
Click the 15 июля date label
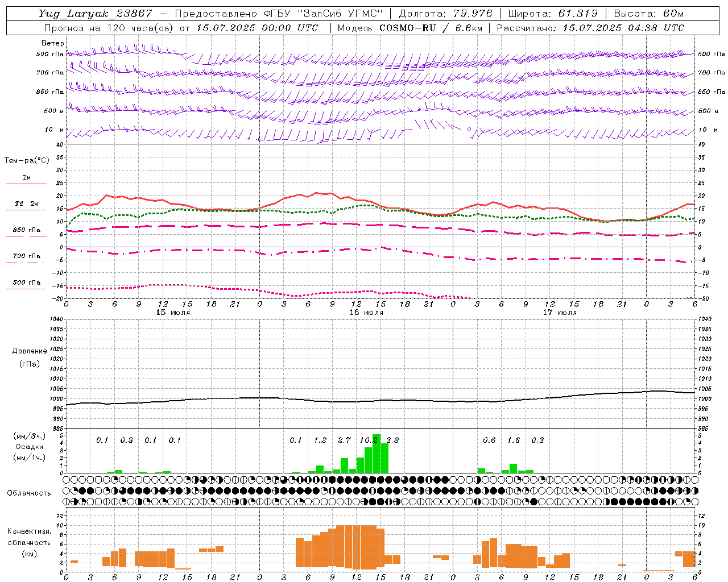coord(173,313)
